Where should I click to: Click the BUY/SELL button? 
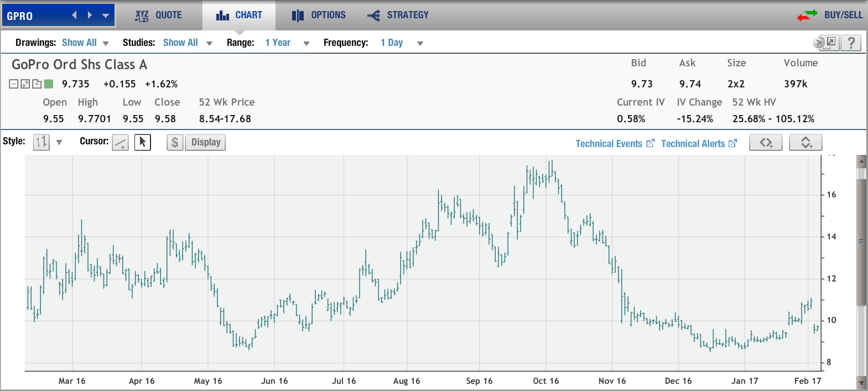[844, 15]
